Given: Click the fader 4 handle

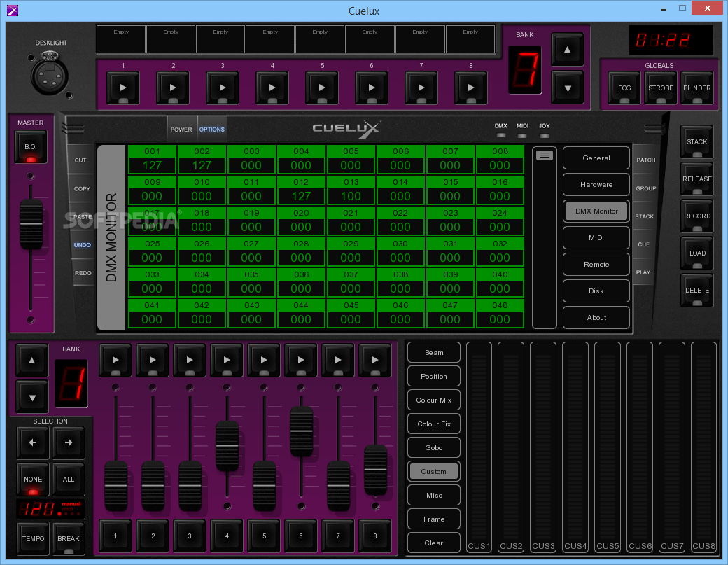Looking at the screenshot, I should (x=227, y=446).
